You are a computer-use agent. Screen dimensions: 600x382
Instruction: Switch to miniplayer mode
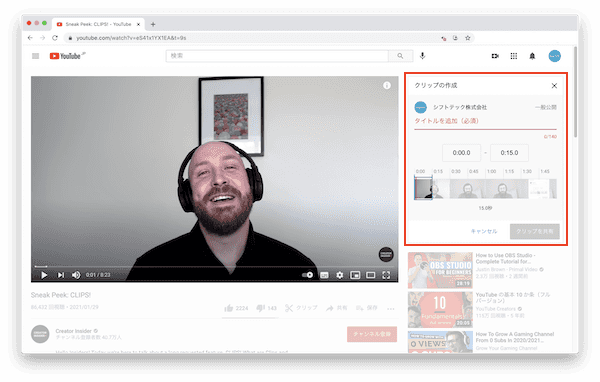coord(355,275)
